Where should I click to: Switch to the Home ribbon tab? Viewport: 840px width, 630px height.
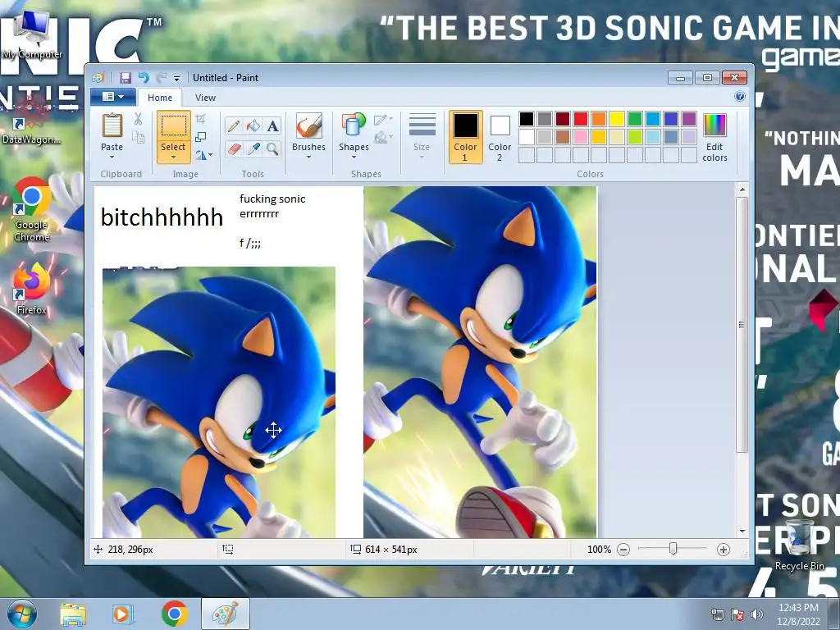tap(160, 98)
